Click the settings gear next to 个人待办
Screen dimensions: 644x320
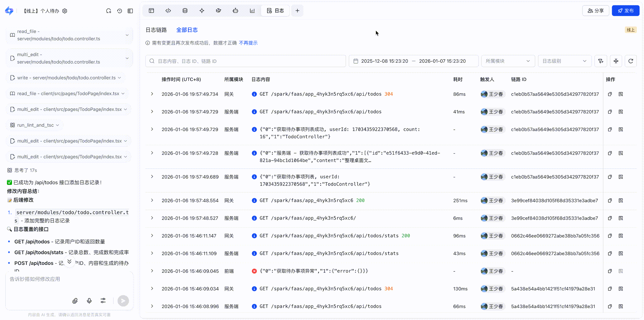pyautogui.click(x=65, y=11)
